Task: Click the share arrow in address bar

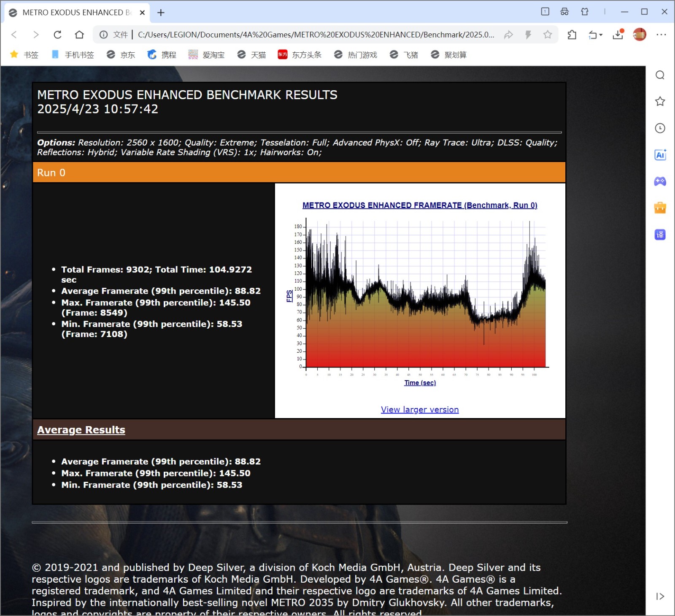Action: pos(508,35)
